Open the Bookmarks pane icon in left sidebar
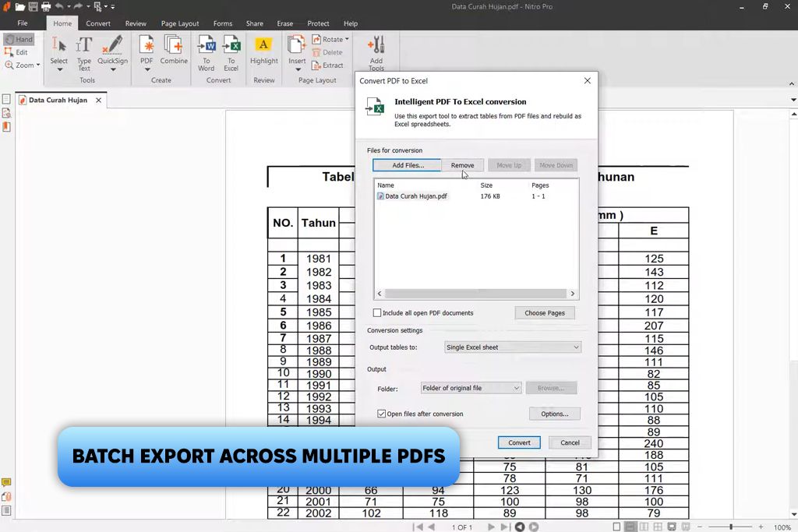This screenshot has width=798, height=532. 6,127
